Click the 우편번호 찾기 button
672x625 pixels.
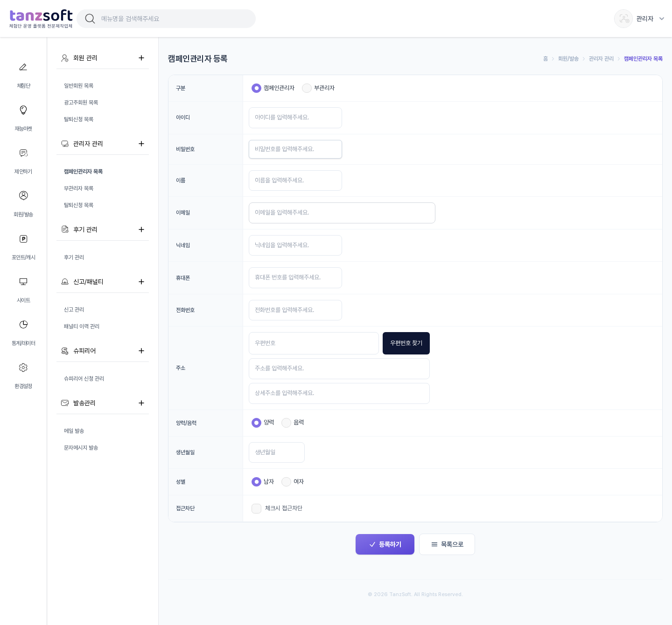406,343
